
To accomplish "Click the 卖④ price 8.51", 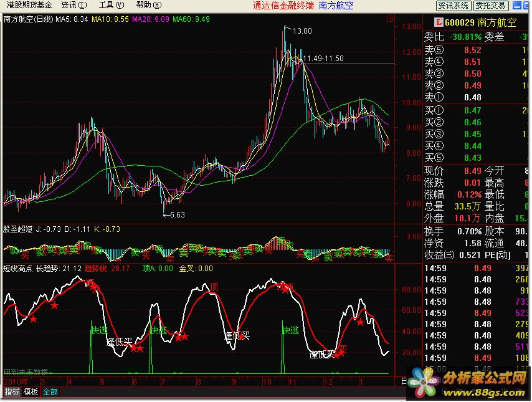I will click(x=473, y=62).
